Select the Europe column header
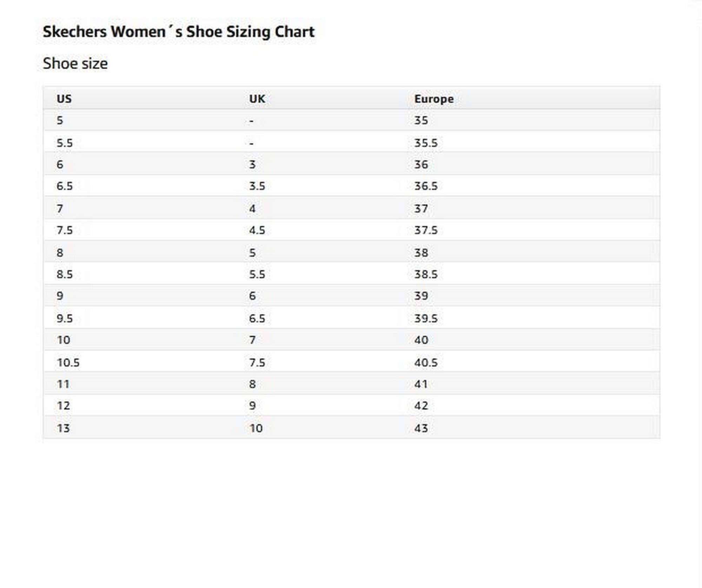Screen dimensions: 702x588 pos(433,99)
